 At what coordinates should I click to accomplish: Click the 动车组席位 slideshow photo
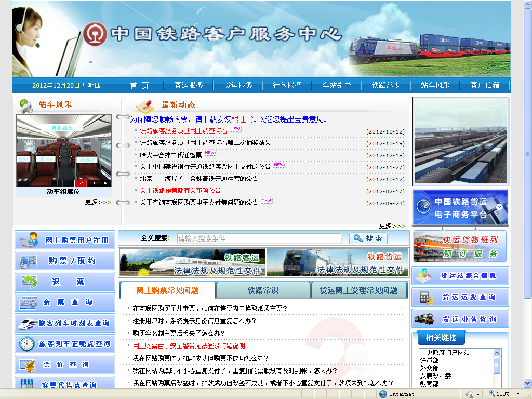coord(64,150)
